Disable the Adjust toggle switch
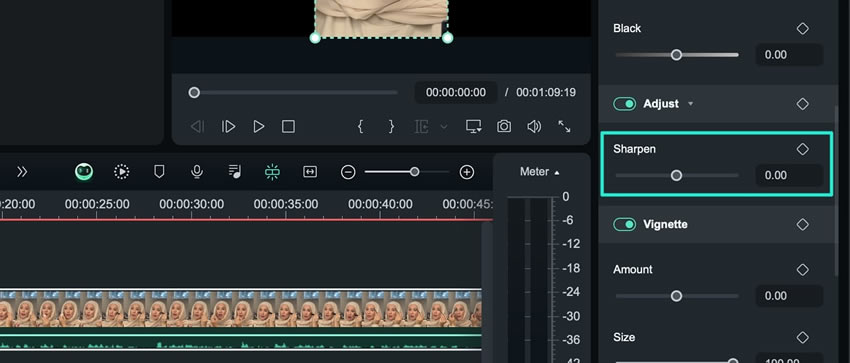The height and width of the screenshot is (363, 850). coord(624,103)
